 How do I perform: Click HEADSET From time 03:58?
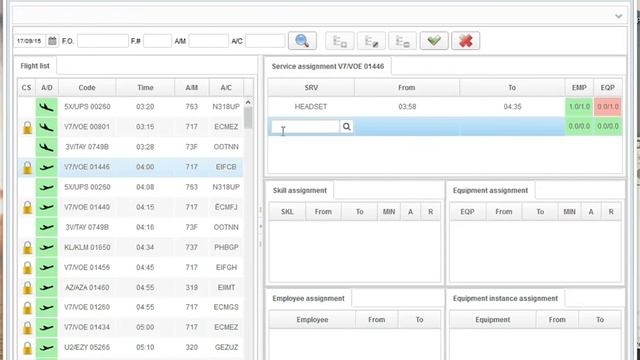407,107
